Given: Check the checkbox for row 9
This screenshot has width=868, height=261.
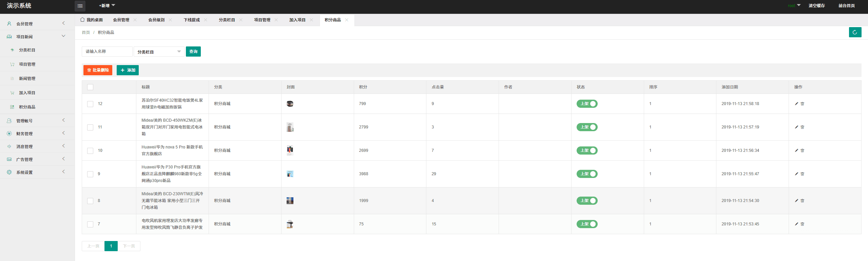Looking at the screenshot, I should coord(90,174).
